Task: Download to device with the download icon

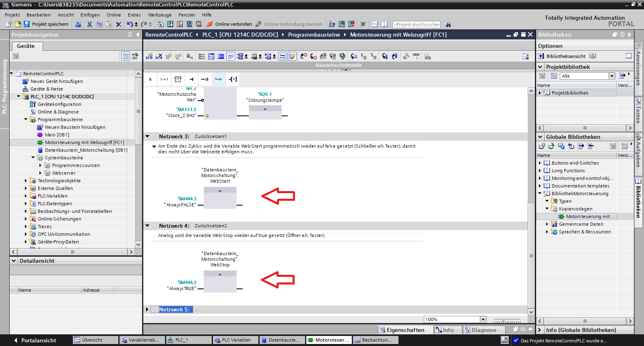Action: tap(170, 24)
